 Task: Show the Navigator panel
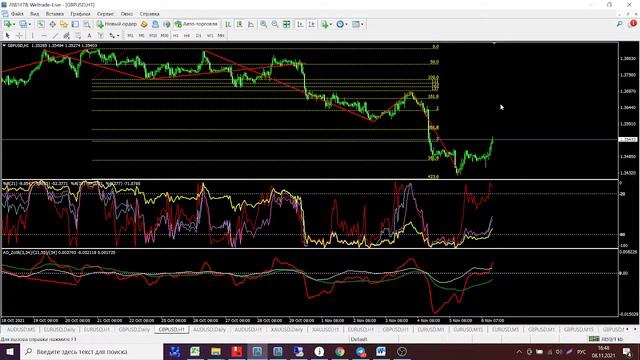click(64, 24)
